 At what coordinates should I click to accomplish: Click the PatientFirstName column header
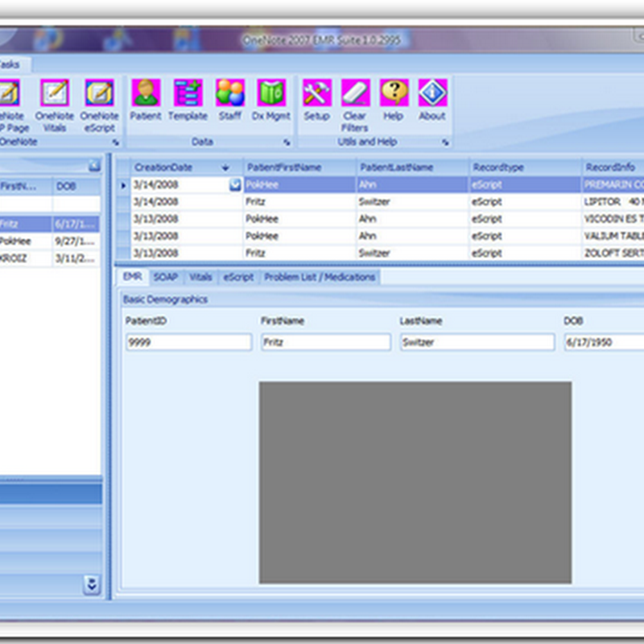(x=299, y=167)
